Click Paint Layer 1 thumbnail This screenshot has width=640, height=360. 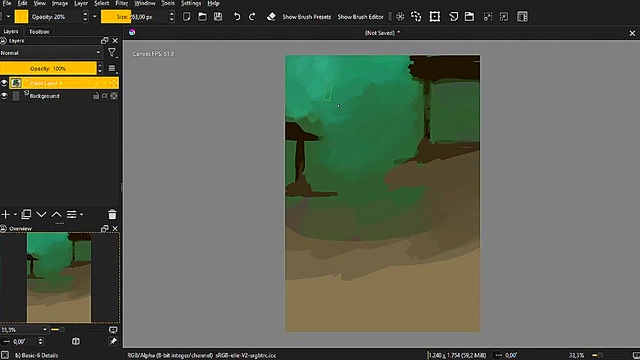(16, 83)
